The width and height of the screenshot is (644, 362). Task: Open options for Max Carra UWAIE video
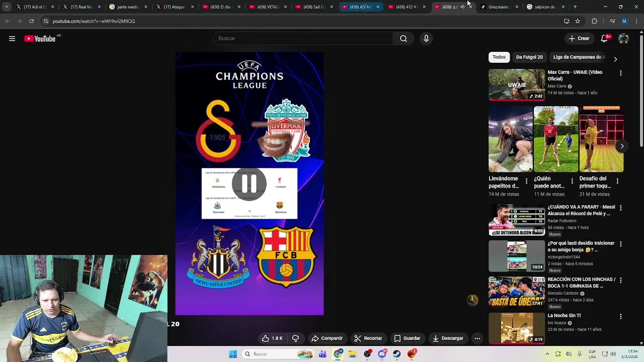[620, 73]
